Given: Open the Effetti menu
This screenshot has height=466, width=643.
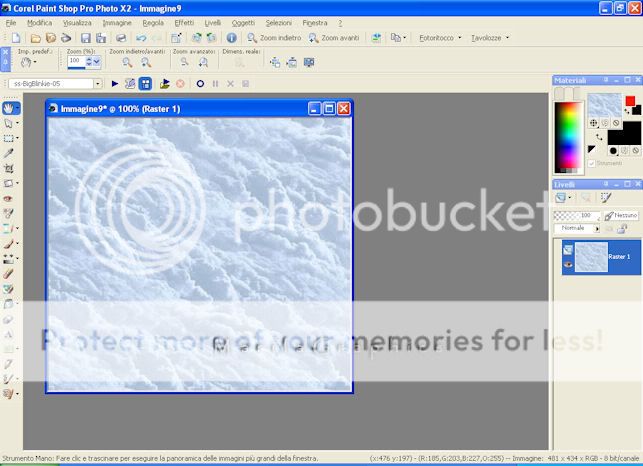Looking at the screenshot, I should [184, 23].
